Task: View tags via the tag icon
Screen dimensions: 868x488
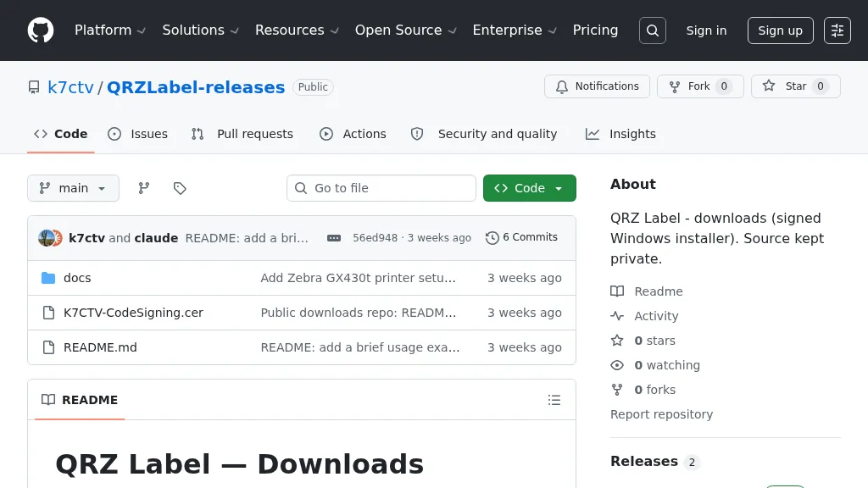Action: coord(180,188)
